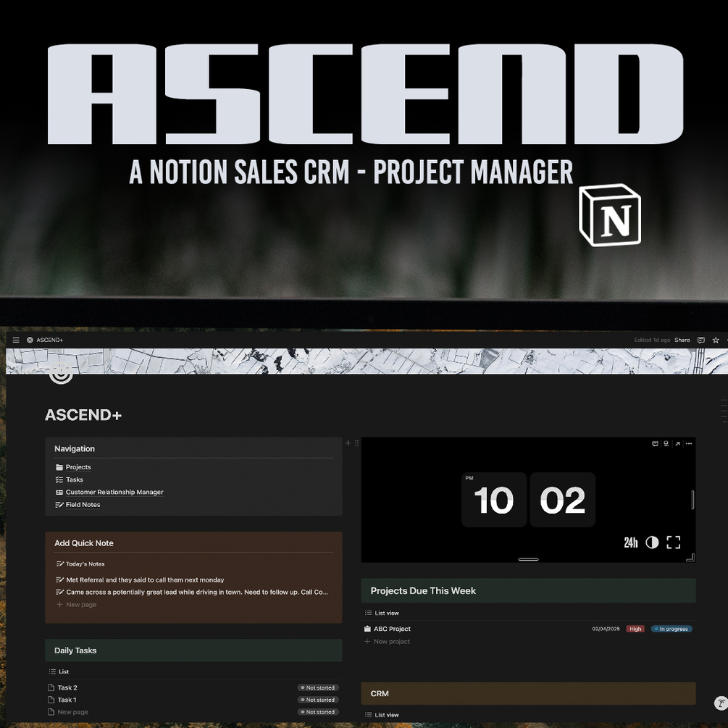Click the Add Quick Note heading
Screen dimensions: 728x728
point(83,543)
